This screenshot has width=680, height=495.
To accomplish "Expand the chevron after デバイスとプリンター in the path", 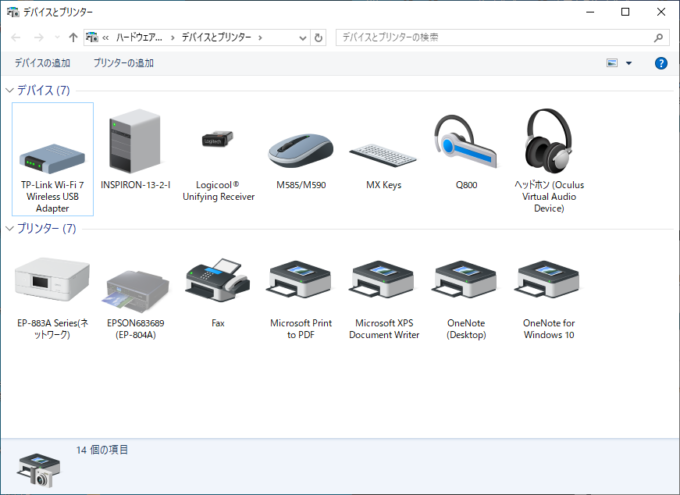I will 260,38.
